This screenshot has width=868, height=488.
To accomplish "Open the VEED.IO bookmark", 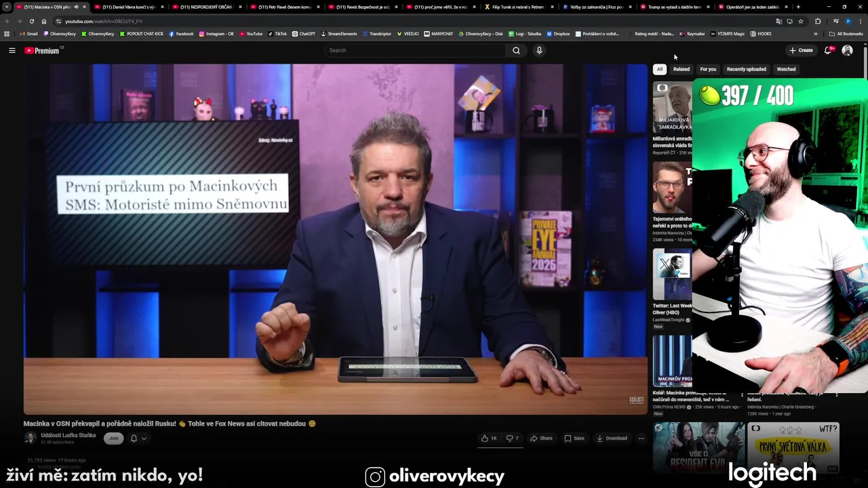I will 408,34.
